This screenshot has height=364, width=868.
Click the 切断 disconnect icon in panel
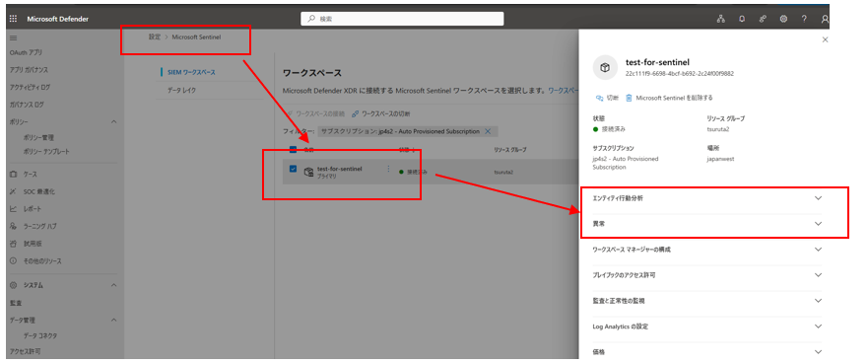[x=598, y=98]
